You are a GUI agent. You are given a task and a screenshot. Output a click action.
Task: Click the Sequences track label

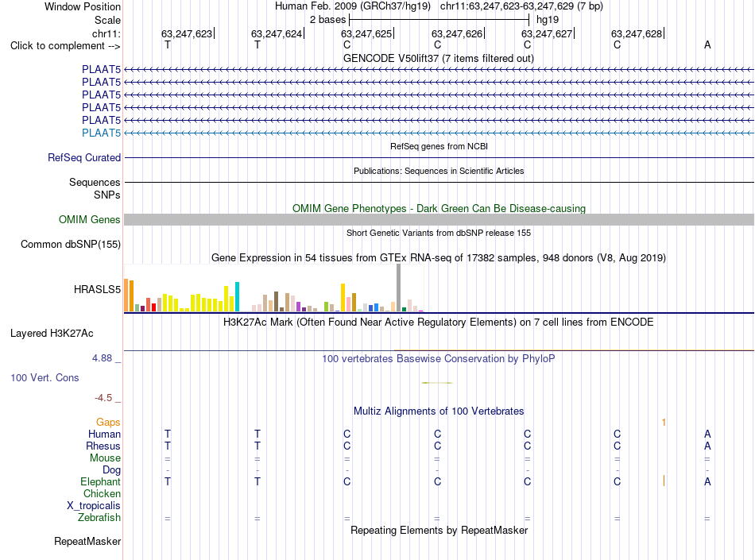coord(95,183)
